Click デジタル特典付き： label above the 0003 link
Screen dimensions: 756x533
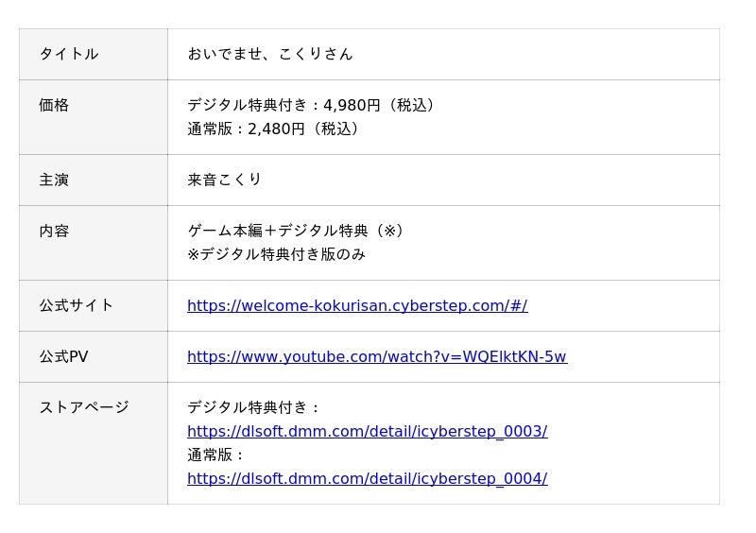[254, 407]
